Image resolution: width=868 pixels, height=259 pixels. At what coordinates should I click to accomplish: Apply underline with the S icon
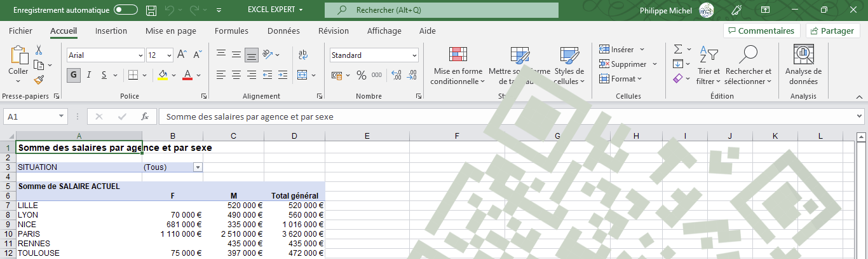pos(103,75)
